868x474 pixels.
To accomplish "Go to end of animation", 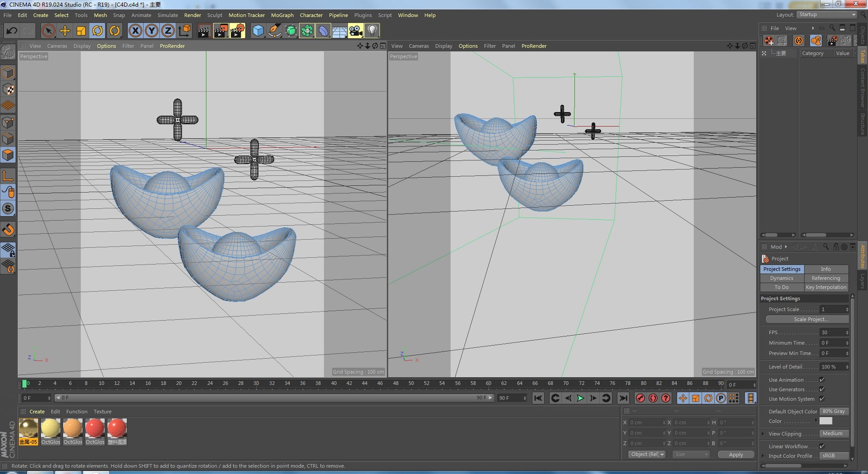I will tap(623, 398).
